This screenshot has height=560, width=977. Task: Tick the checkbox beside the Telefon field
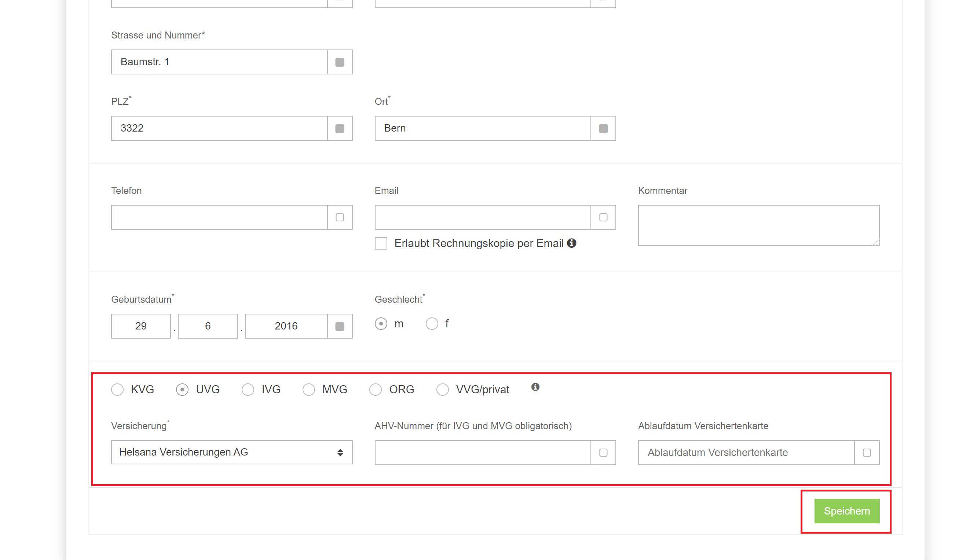coord(339,217)
